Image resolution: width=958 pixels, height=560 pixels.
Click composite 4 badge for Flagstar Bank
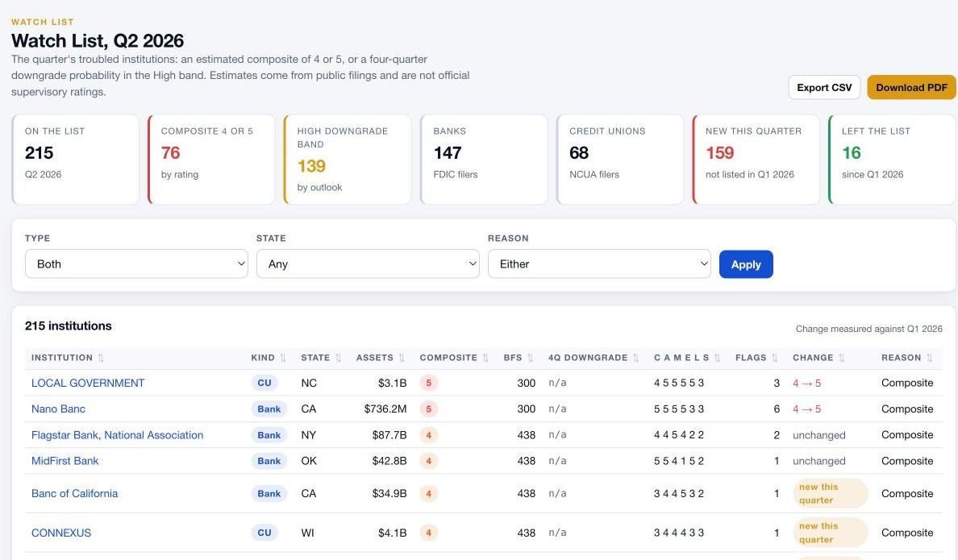[428, 435]
